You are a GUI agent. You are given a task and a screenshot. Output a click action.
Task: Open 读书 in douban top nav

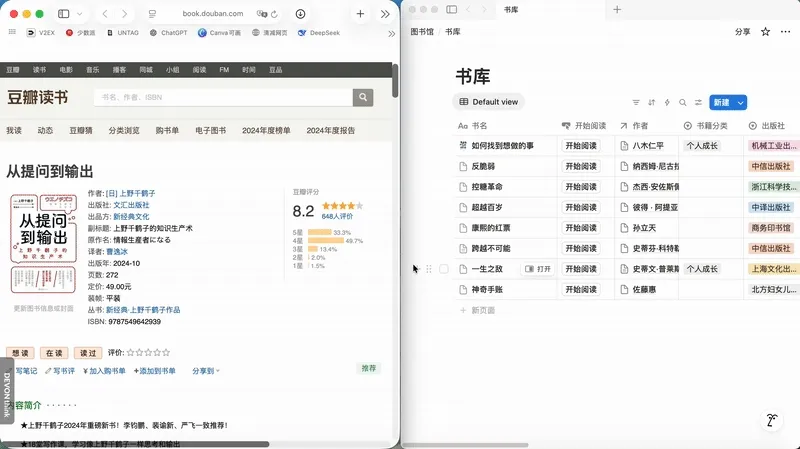[x=39, y=70]
